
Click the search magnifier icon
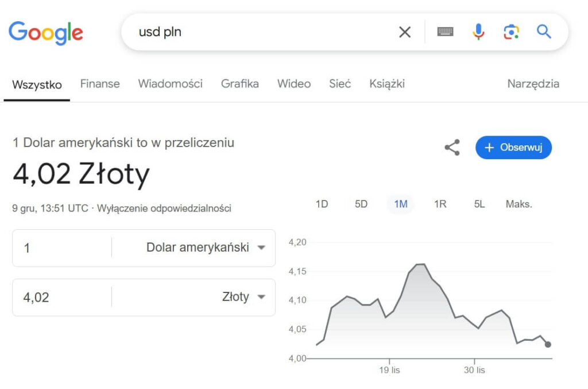(x=543, y=32)
